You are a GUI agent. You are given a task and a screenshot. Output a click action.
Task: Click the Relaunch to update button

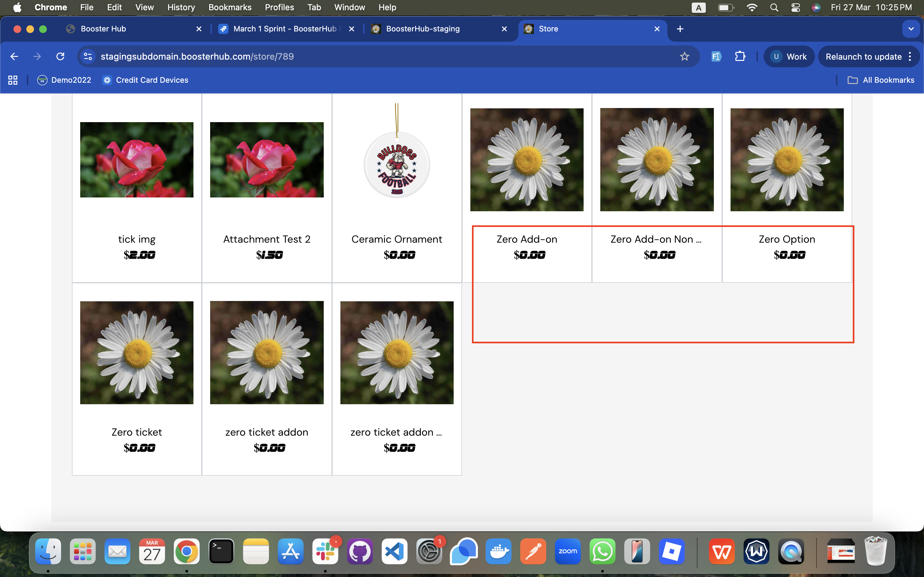tap(863, 56)
